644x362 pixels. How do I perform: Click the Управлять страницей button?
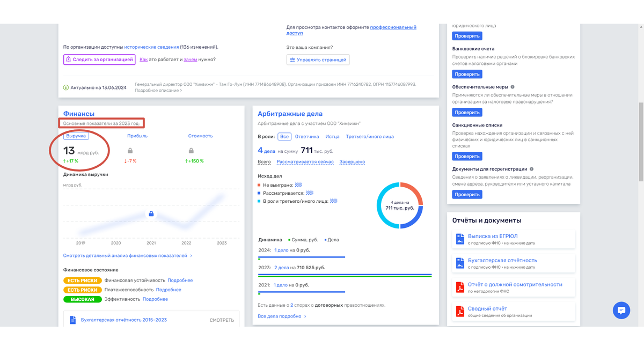pos(318,60)
